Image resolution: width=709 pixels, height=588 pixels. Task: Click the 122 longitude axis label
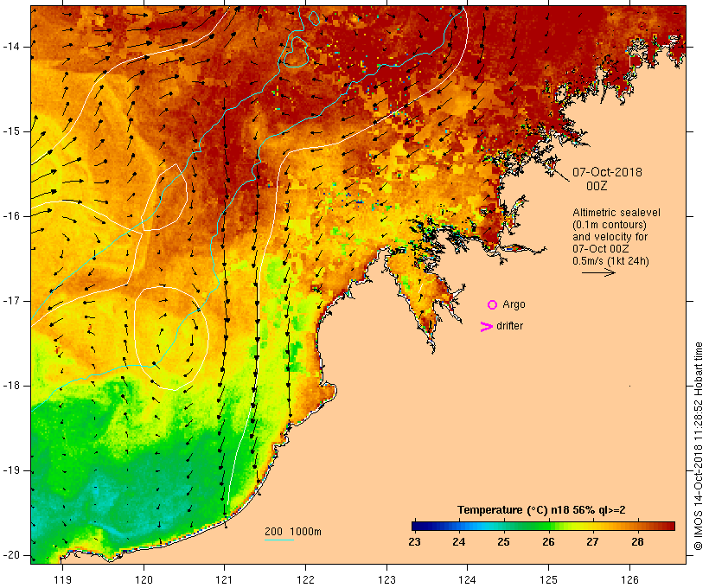(306, 580)
